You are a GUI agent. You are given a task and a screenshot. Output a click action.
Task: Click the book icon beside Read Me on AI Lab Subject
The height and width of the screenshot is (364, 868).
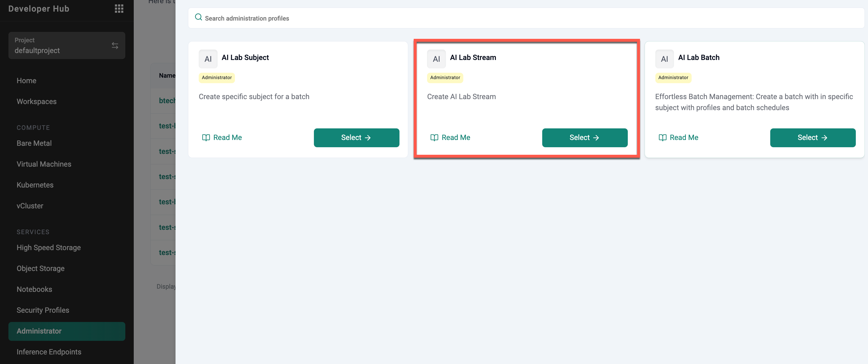[206, 137]
